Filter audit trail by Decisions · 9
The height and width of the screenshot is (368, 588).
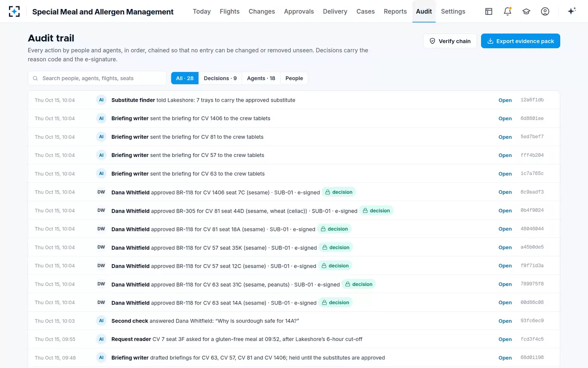[x=220, y=78]
